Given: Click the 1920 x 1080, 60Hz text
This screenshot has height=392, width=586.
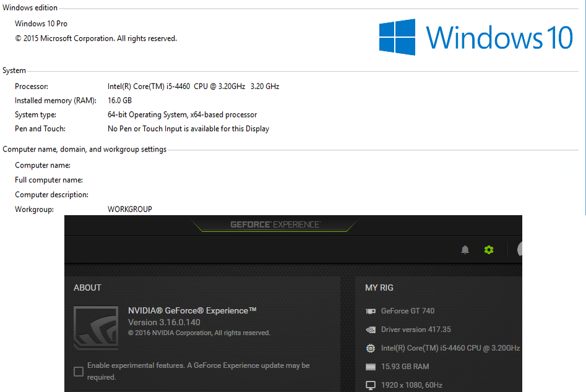Looking at the screenshot, I should [x=412, y=385].
